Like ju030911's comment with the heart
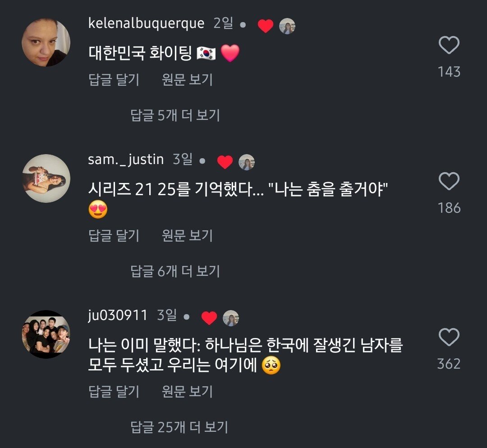This screenshot has width=487, height=448. pyautogui.click(x=449, y=338)
